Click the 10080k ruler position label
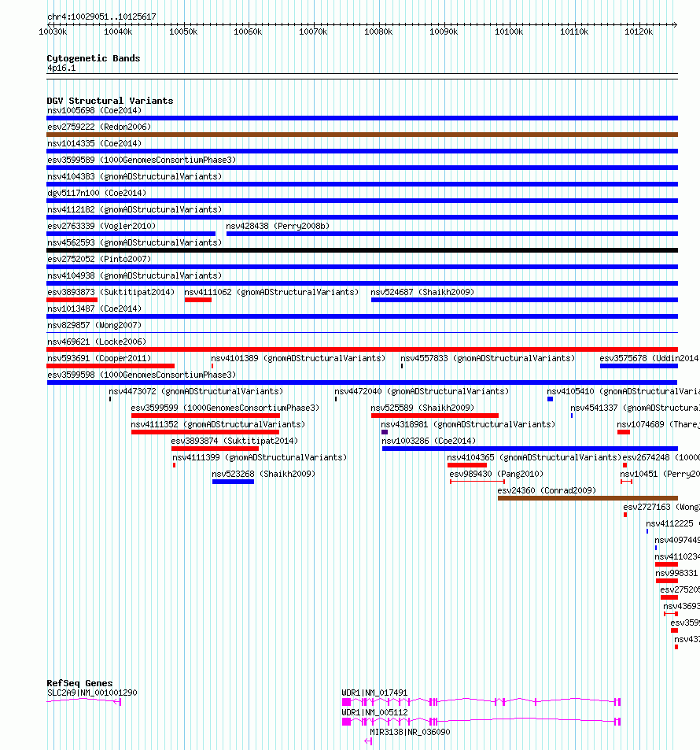700x750 pixels. pos(378,32)
